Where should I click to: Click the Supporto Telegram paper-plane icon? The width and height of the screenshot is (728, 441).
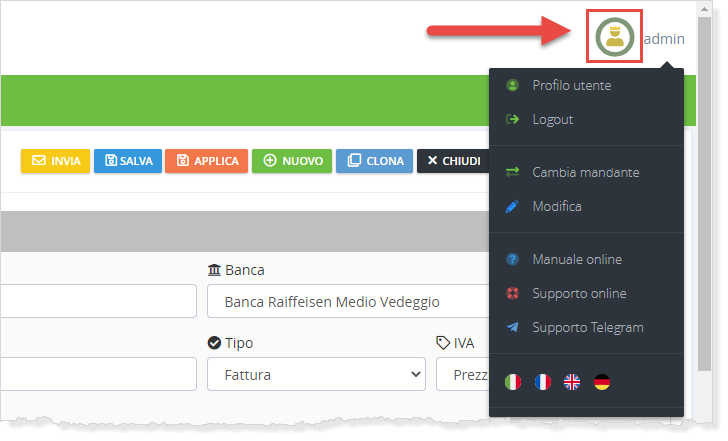pyautogui.click(x=513, y=328)
